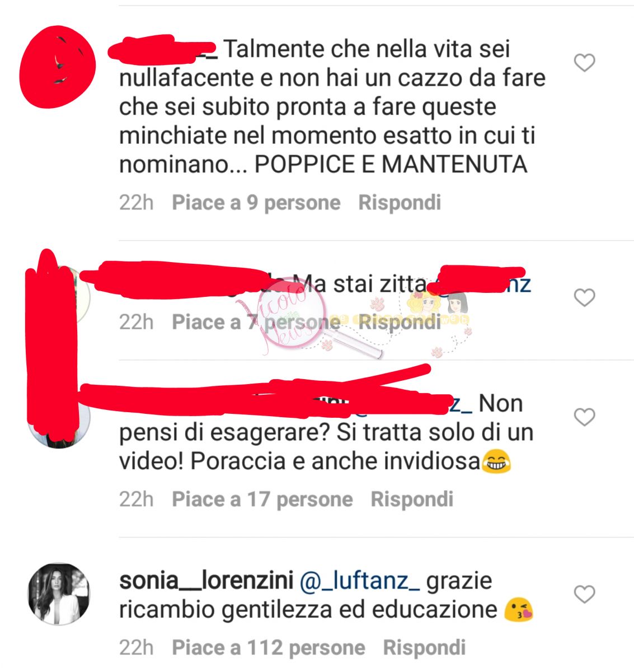Viewport: 634px width, 672px height.
Task: Open the @_luftanz_ mention in Sonia's reply
Action: pos(360,581)
